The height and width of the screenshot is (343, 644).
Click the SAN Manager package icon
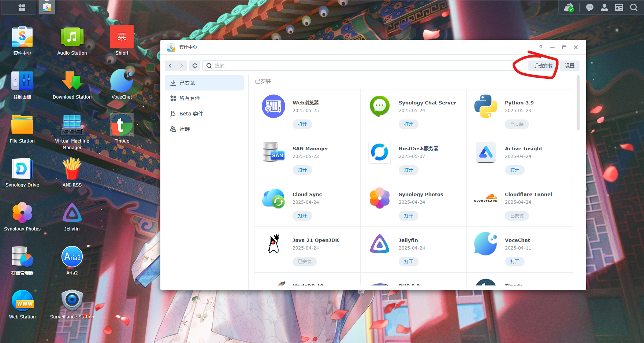point(273,152)
